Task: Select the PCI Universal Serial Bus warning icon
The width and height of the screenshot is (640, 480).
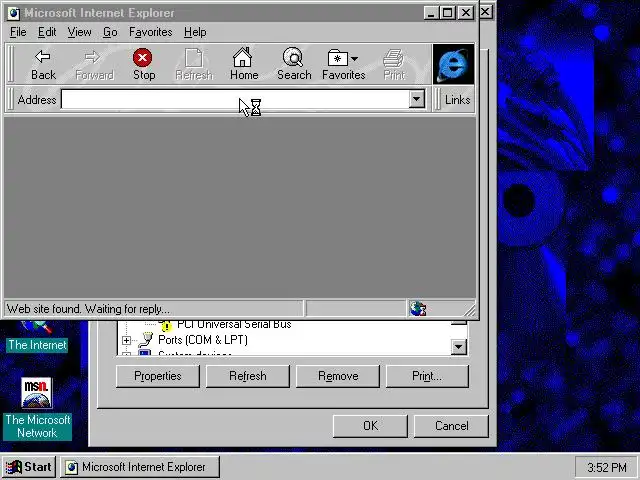Action: pyautogui.click(x=167, y=326)
